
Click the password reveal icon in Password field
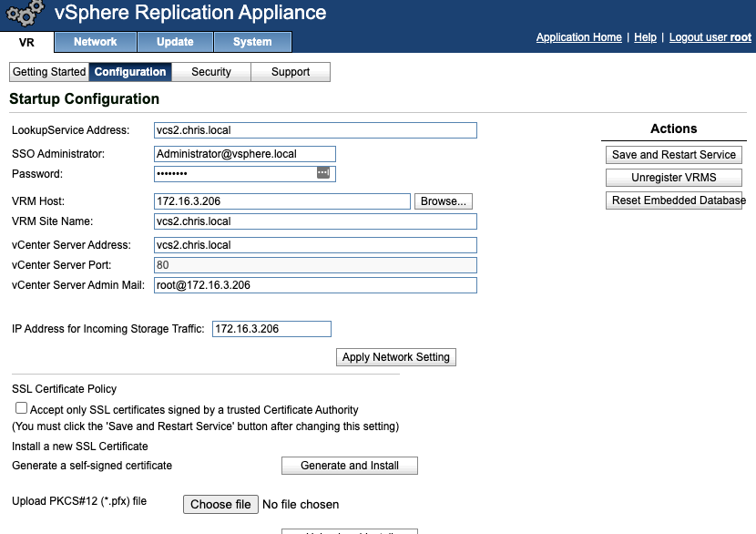pos(323,173)
